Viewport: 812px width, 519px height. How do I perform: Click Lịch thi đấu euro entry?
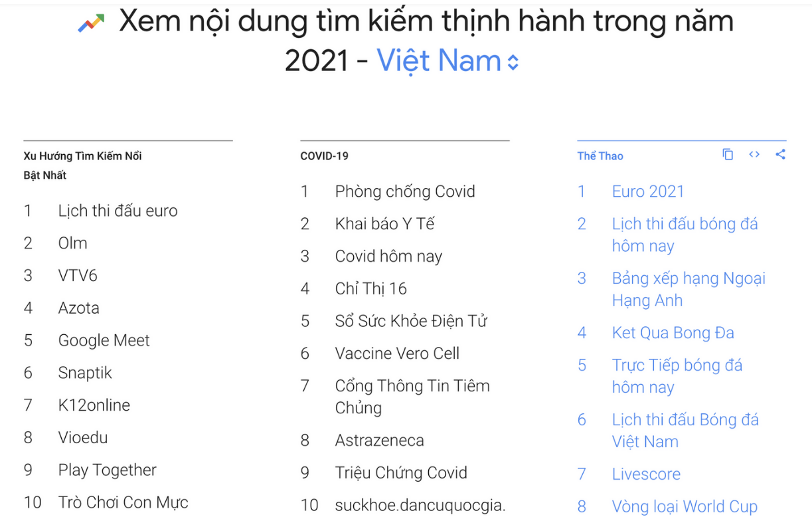click(x=118, y=211)
